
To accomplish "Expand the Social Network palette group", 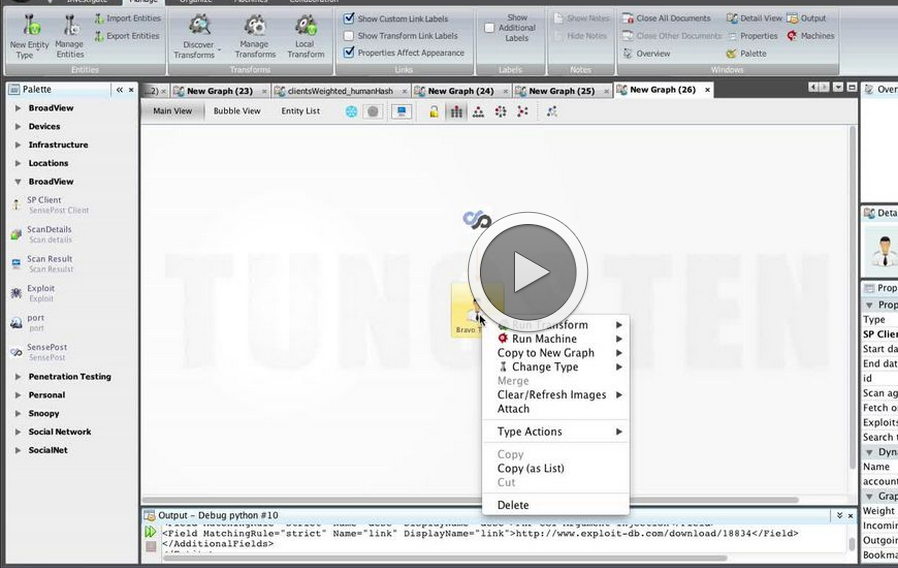I will click(18, 432).
